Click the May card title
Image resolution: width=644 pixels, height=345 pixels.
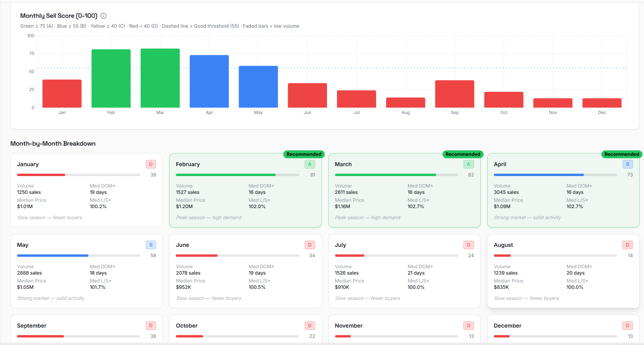pyautogui.click(x=23, y=245)
